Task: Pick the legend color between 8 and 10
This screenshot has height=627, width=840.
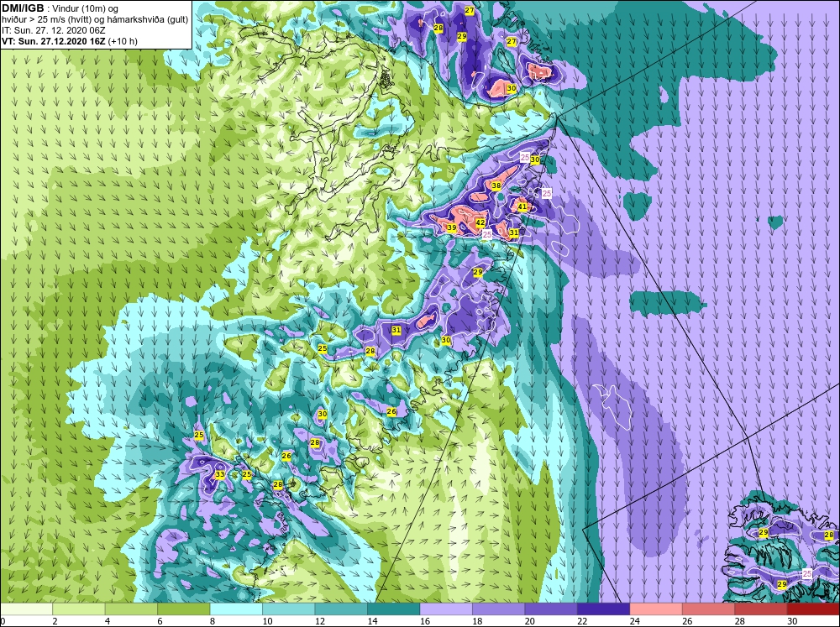Action: coord(236,609)
